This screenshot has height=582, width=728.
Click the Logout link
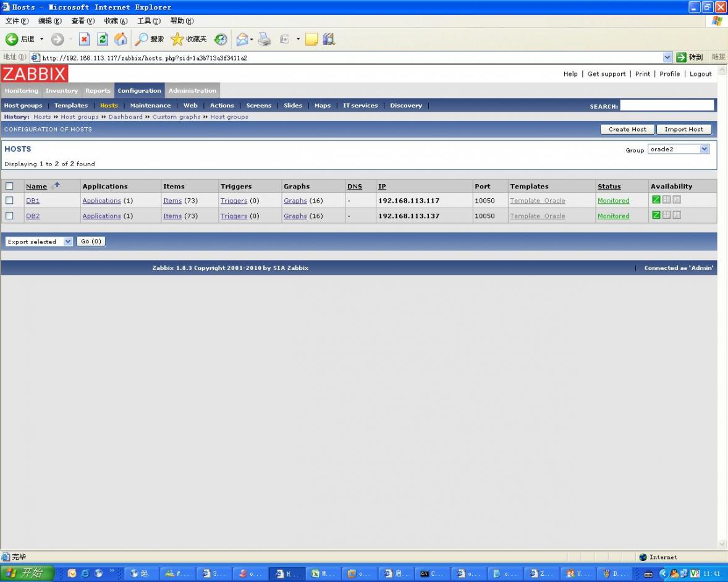pos(701,74)
